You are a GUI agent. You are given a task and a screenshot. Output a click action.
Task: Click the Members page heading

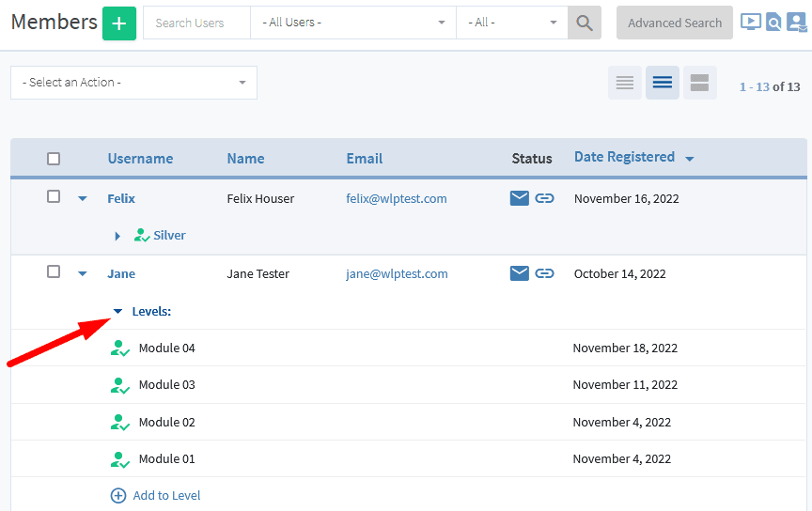coord(55,23)
